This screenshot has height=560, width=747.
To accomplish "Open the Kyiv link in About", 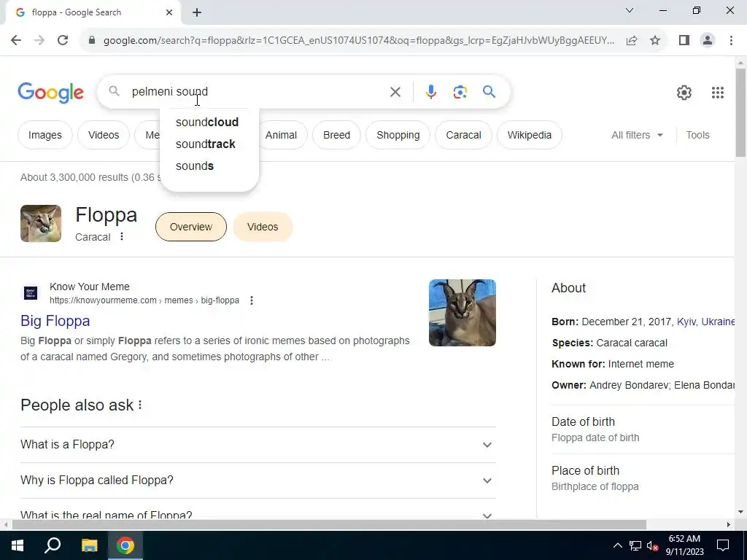I will click(688, 322).
